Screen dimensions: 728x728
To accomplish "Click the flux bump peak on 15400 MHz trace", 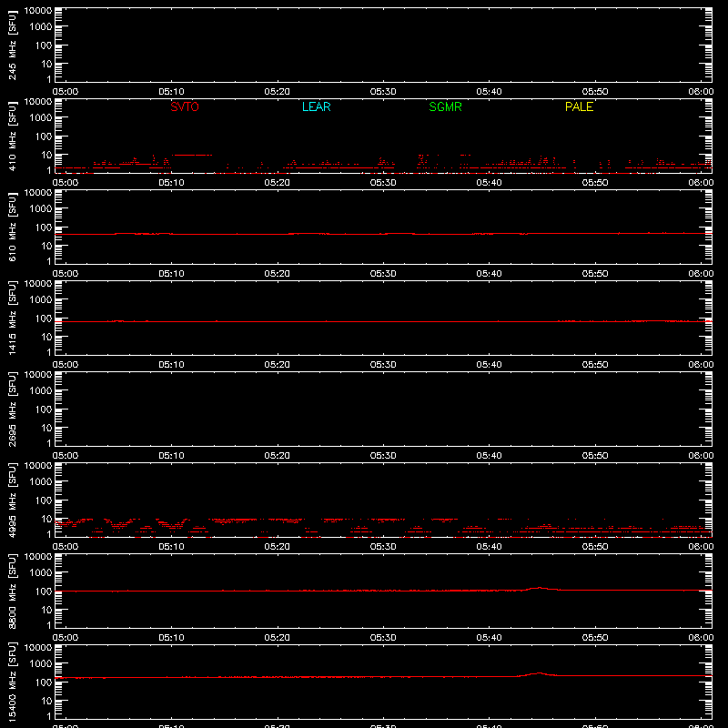I will pos(539,673).
